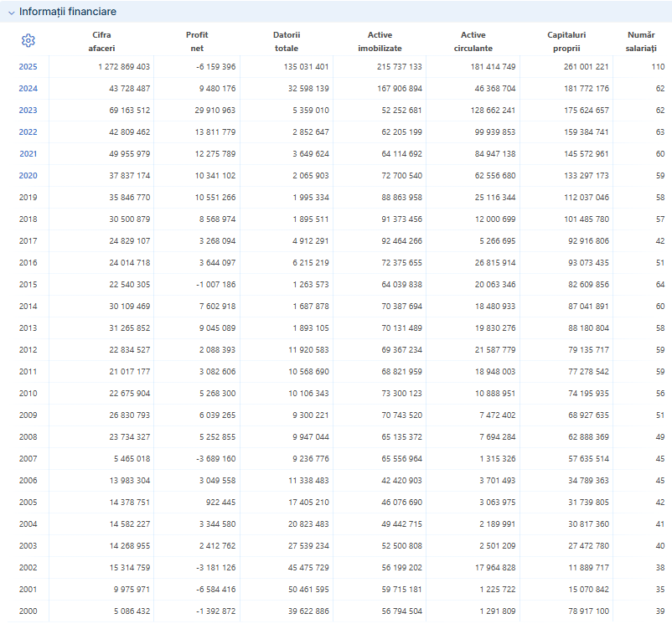Click the Datorii totale column header

click(x=287, y=42)
